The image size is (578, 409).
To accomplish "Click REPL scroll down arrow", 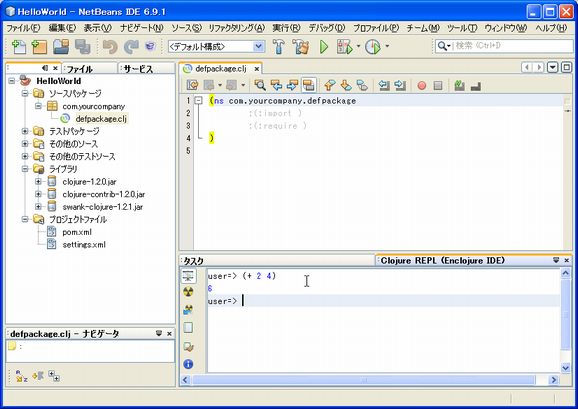I will 565,367.
